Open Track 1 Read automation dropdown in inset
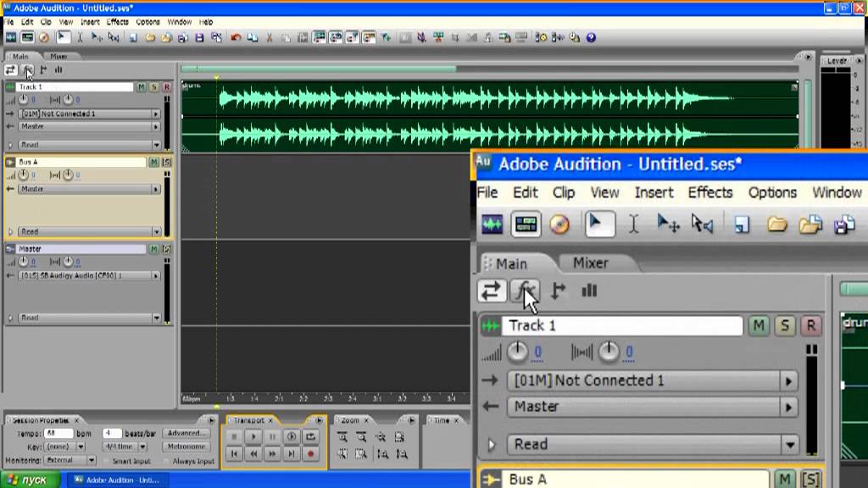Viewport: 868px width, 488px height. coord(790,444)
